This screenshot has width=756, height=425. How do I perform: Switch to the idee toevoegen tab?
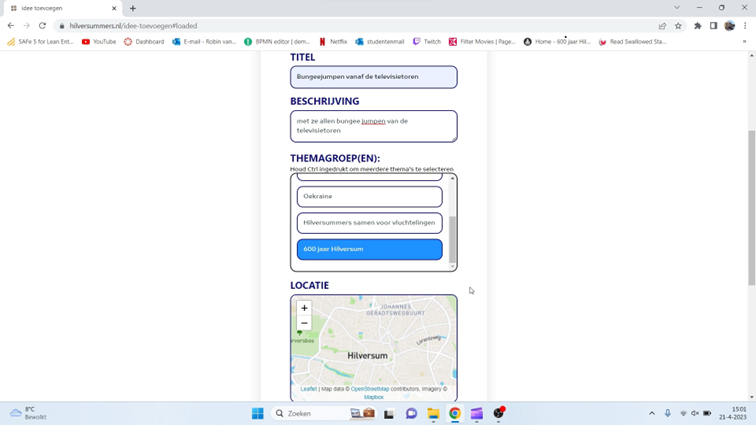pos(60,8)
